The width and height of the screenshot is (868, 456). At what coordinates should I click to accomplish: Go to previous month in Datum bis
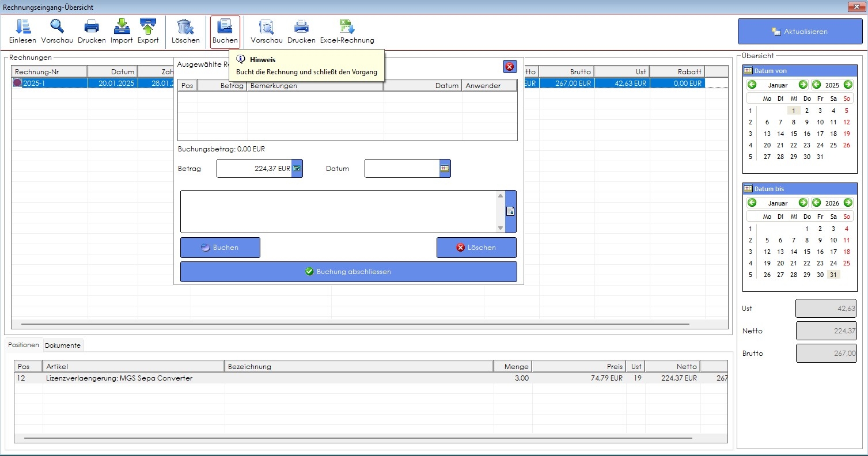752,203
